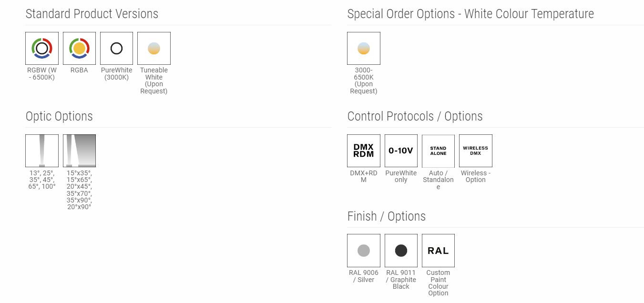Pick the RAL 9006 Silver finish swatch
The image size is (644, 303).
[364, 250]
